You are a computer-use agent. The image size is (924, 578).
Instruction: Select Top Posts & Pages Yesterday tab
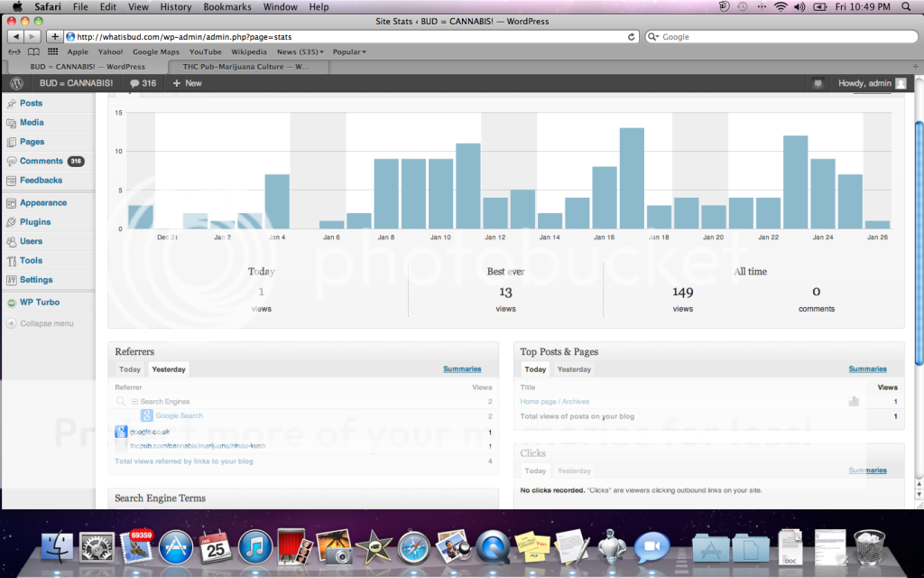point(574,369)
